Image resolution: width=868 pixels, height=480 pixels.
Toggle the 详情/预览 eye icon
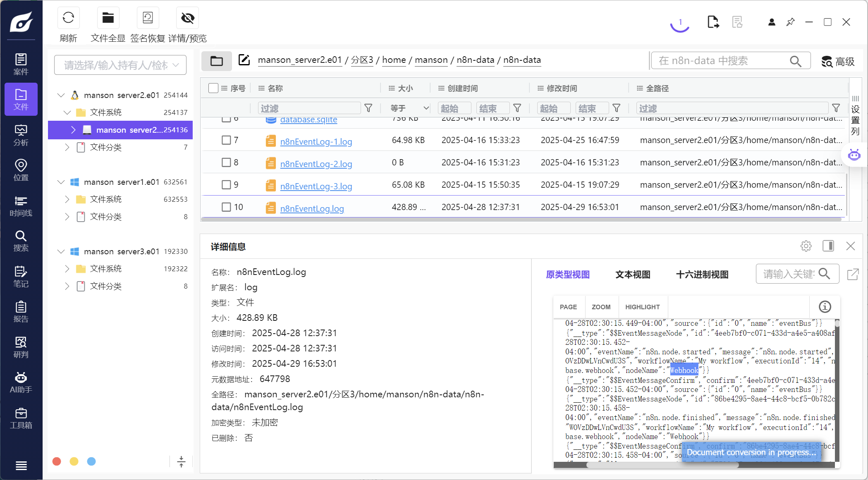coord(187,18)
